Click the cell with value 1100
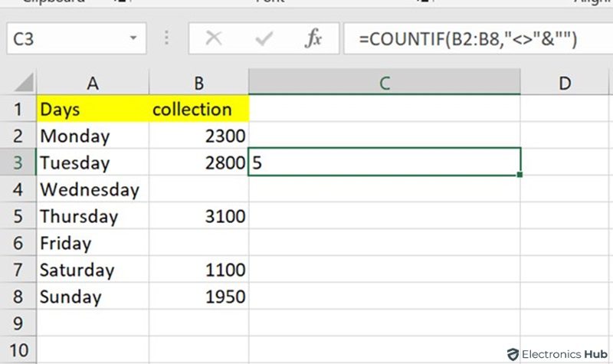 point(198,270)
